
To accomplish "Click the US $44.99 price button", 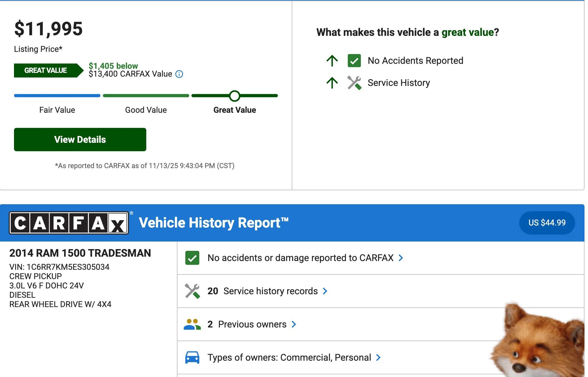I will coord(547,223).
